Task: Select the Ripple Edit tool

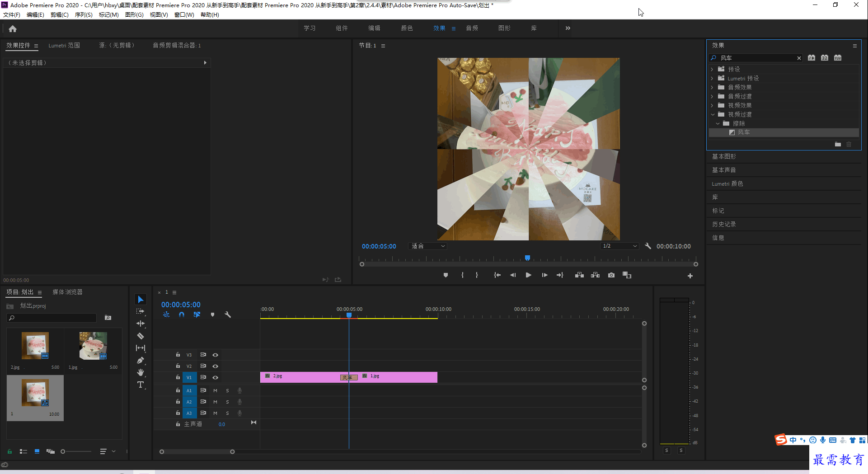Action: 141,324
